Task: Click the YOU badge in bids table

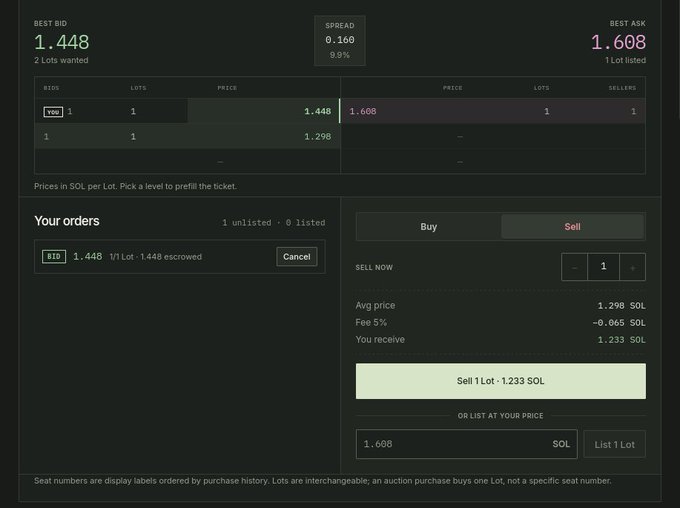Action: pos(53,112)
